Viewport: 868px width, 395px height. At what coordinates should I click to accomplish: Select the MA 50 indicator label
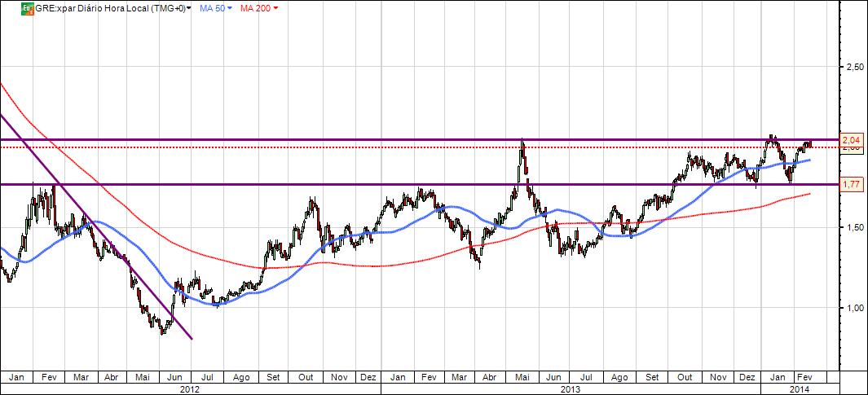(x=212, y=8)
